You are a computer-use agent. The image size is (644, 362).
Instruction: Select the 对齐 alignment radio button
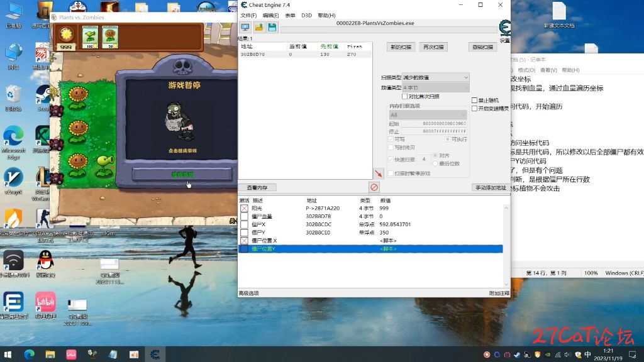click(435, 156)
